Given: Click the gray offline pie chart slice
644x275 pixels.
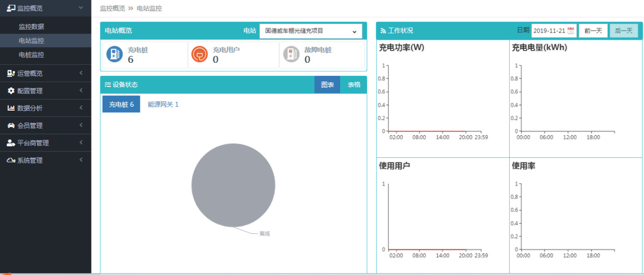Looking at the screenshot, I should coord(233,185).
